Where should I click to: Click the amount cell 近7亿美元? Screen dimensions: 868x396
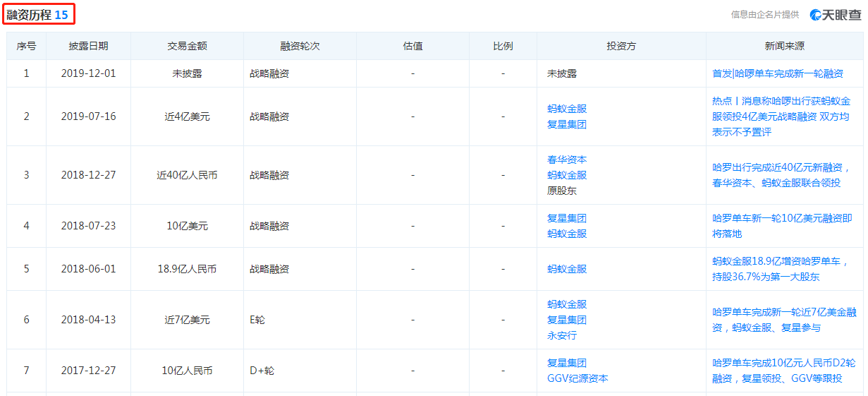click(x=187, y=320)
